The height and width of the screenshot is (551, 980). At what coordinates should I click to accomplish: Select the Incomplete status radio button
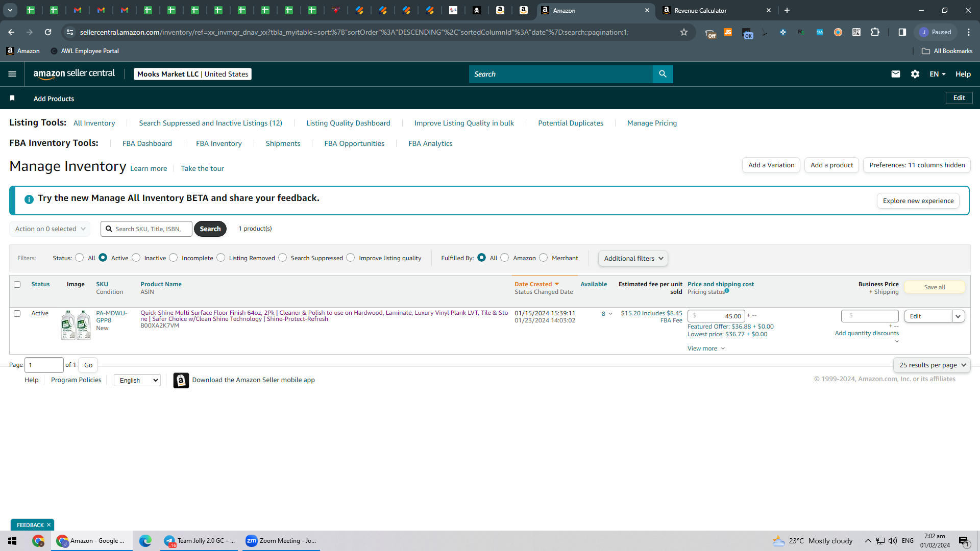coord(174,258)
